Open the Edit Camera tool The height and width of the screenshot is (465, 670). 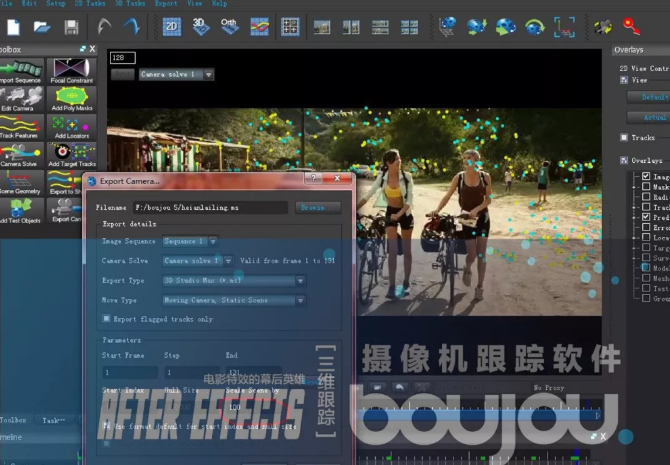[21, 99]
